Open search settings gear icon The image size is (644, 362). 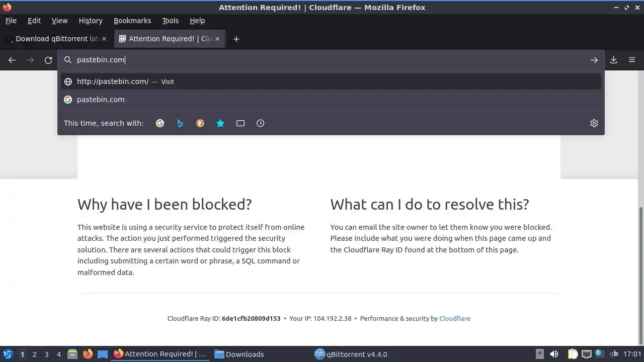point(594,123)
